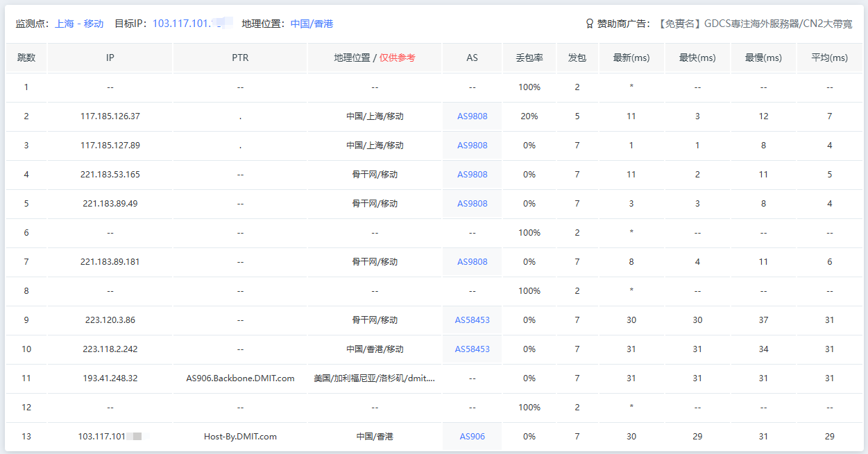
Task: Click 骨干网/移动 in the 223.120.3.86 row
Action: pos(375,320)
